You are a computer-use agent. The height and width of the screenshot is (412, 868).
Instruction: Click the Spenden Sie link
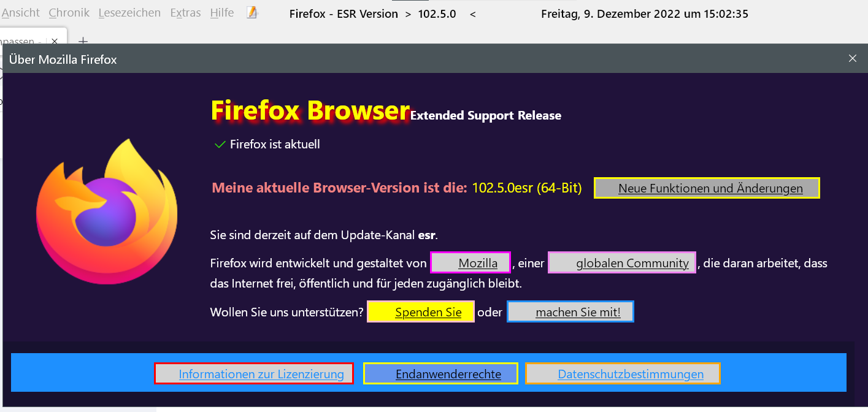(x=421, y=312)
